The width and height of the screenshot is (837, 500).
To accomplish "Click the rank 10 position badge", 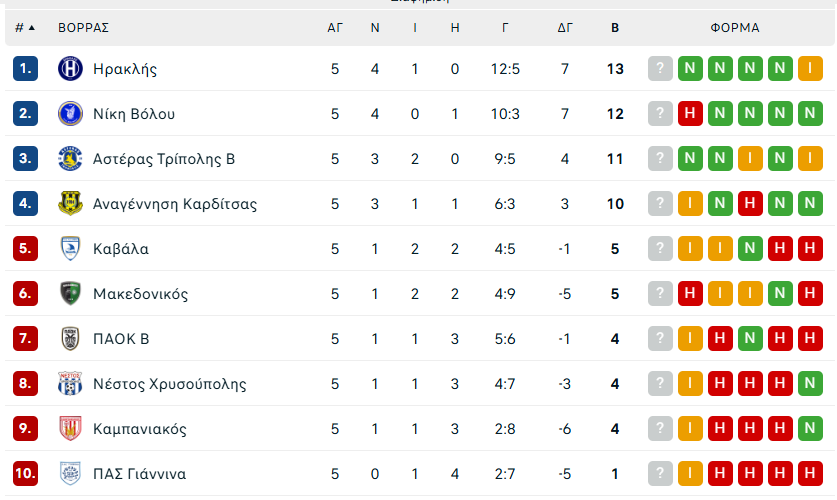I will [26, 474].
